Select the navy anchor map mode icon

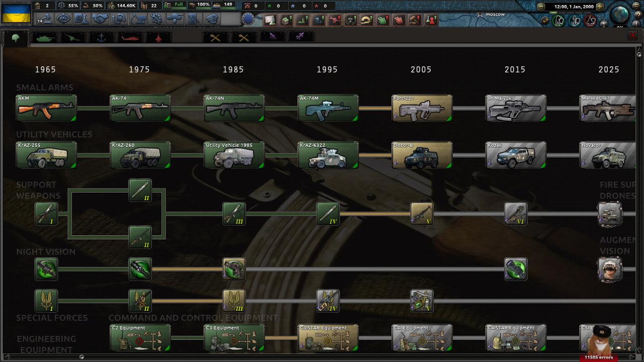[x=575, y=21]
